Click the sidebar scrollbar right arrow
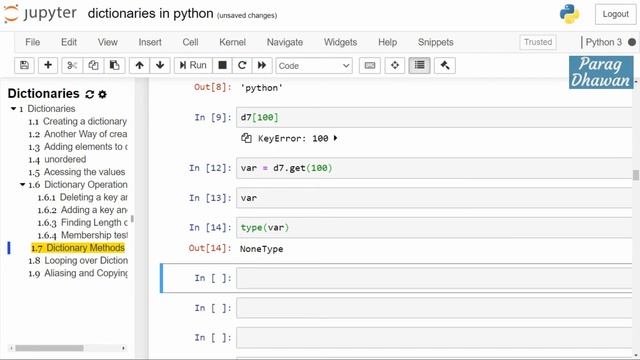This screenshot has height=360, width=640. click(x=123, y=348)
